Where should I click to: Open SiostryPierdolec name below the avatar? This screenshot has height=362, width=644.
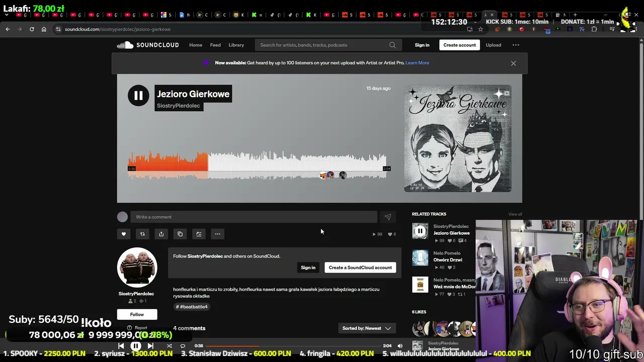[136, 294]
